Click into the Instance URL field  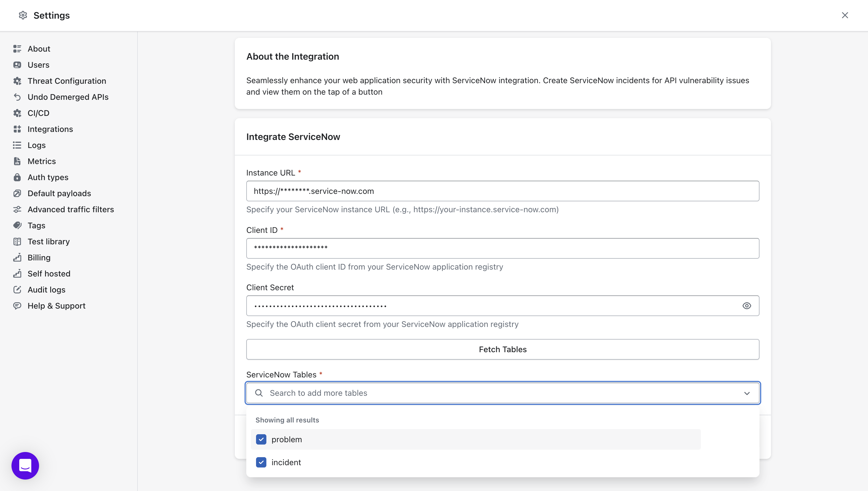point(502,191)
